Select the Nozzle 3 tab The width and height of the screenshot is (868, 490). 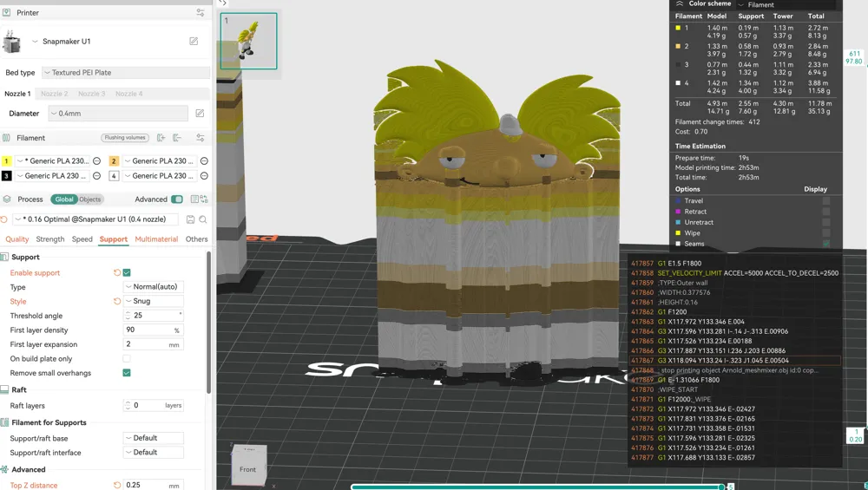click(91, 94)
